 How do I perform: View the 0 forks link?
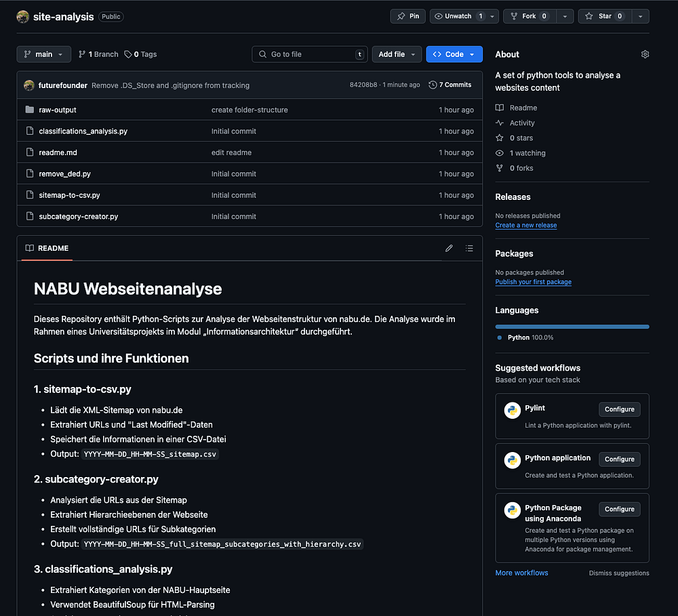tap(514, 168)
